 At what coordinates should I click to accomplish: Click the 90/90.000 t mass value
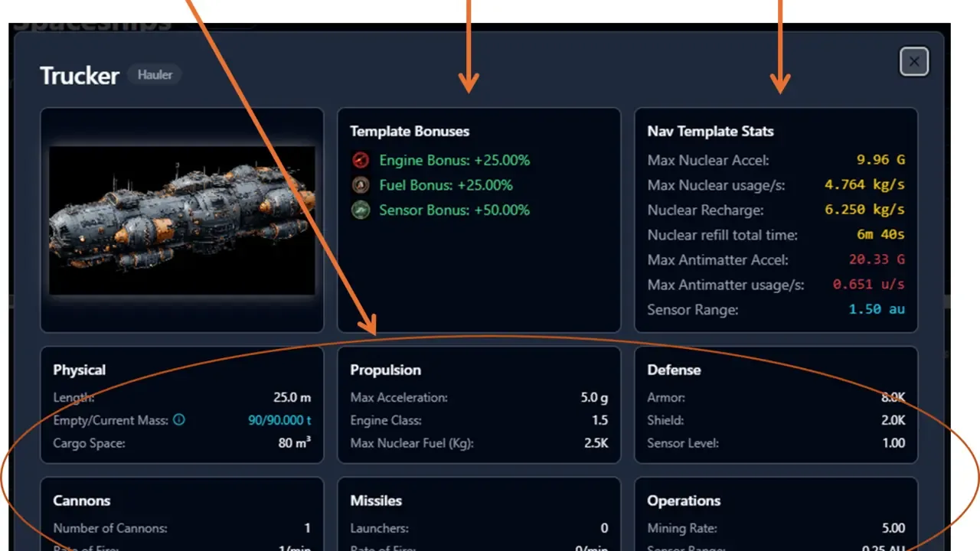(280, 420)
